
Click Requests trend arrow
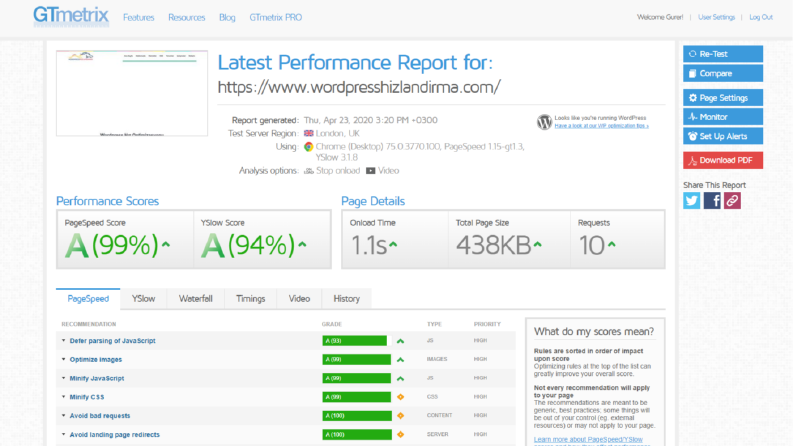(611, 245)
